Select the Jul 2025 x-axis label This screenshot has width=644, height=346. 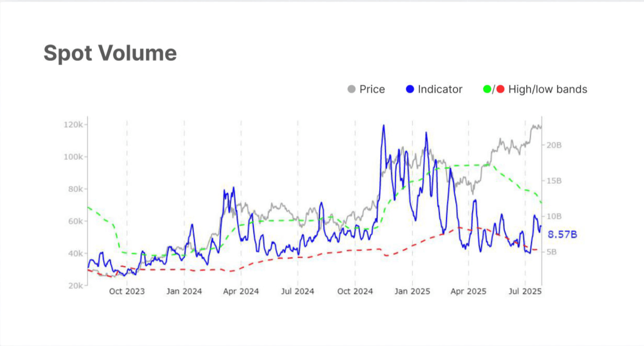pos(525,291)
